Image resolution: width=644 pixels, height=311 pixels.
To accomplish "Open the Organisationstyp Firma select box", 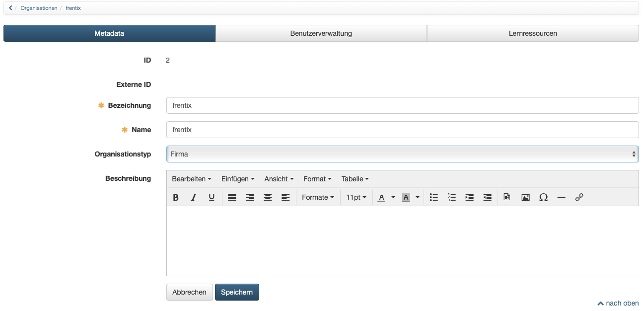I will point(402,154).
